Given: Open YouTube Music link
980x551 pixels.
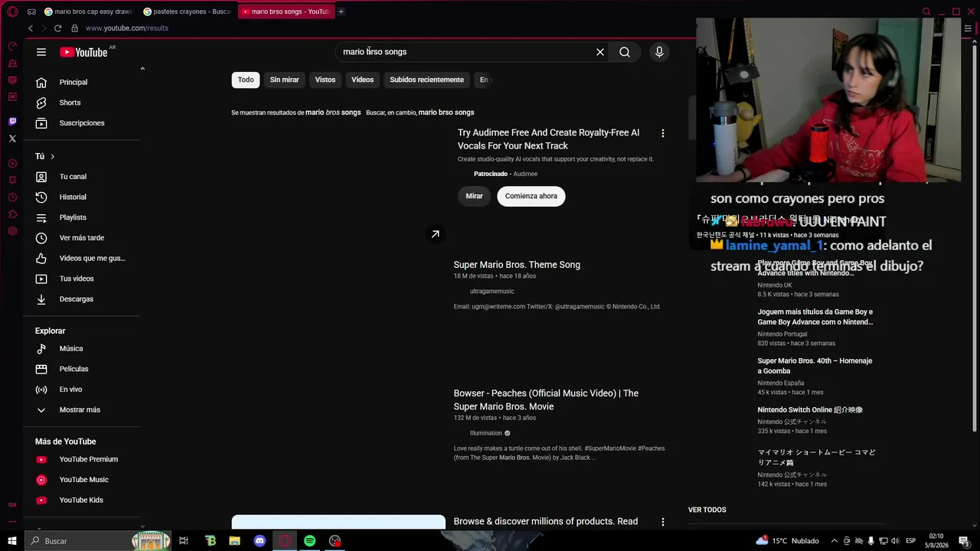Looking at the screenshot, I should coord(82,480).
